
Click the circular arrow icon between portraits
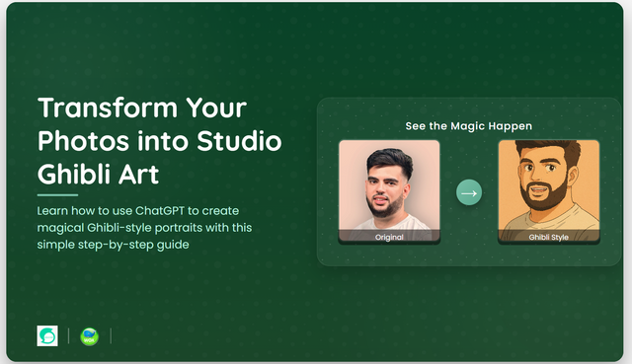(469, 193)
